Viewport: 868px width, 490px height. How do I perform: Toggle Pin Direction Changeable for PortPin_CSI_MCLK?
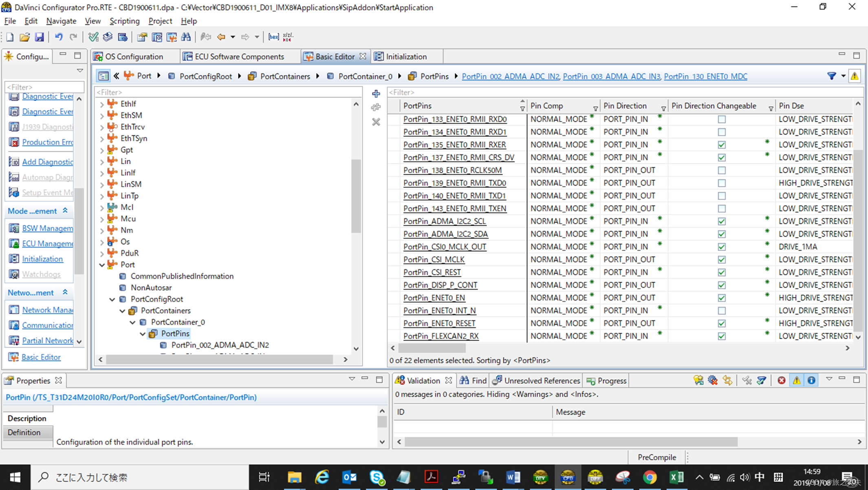pos(722,259)
